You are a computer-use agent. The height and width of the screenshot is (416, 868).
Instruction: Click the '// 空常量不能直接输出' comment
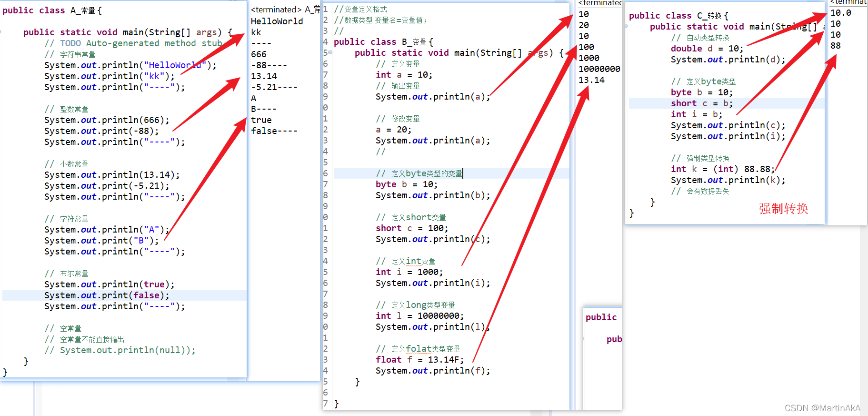pos(85,339)
